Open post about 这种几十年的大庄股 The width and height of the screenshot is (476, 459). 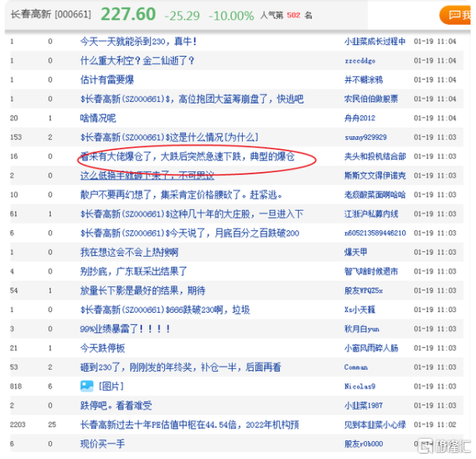pyautogui.click(x=192, y=214)
